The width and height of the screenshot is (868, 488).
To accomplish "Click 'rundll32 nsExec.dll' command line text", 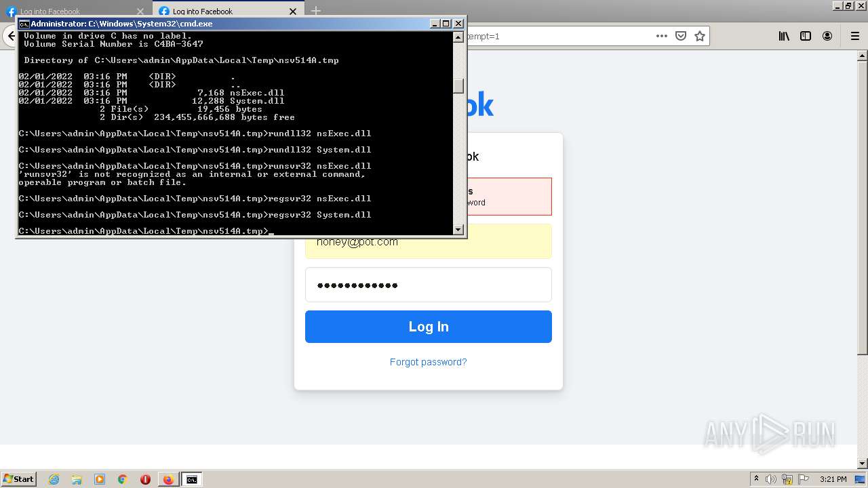I will pos(319,134).
